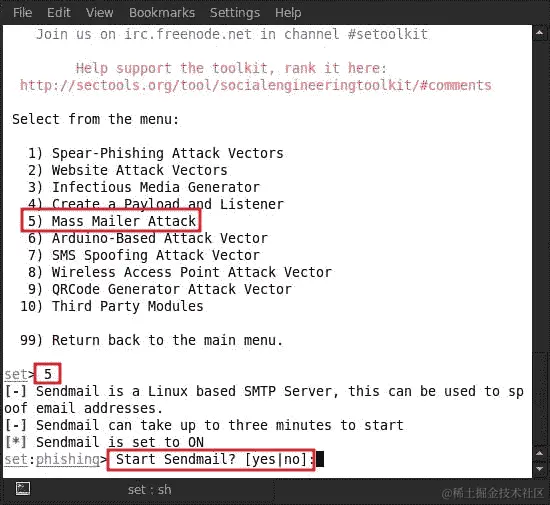This screenshot has height=505, width=550.
Task: Click the 'Website Attack Vectors' line
Action: pos(128,170)
